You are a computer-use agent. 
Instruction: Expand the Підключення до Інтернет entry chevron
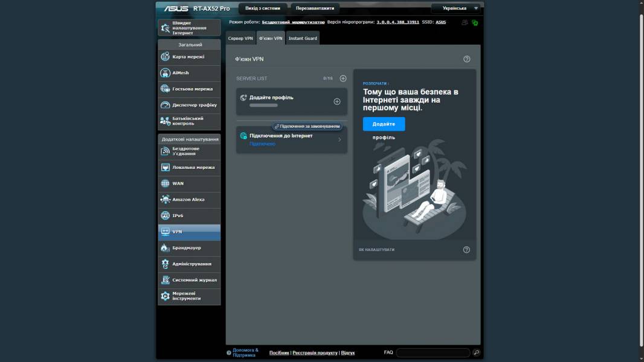pyautogui.click(x=340, y=140)
